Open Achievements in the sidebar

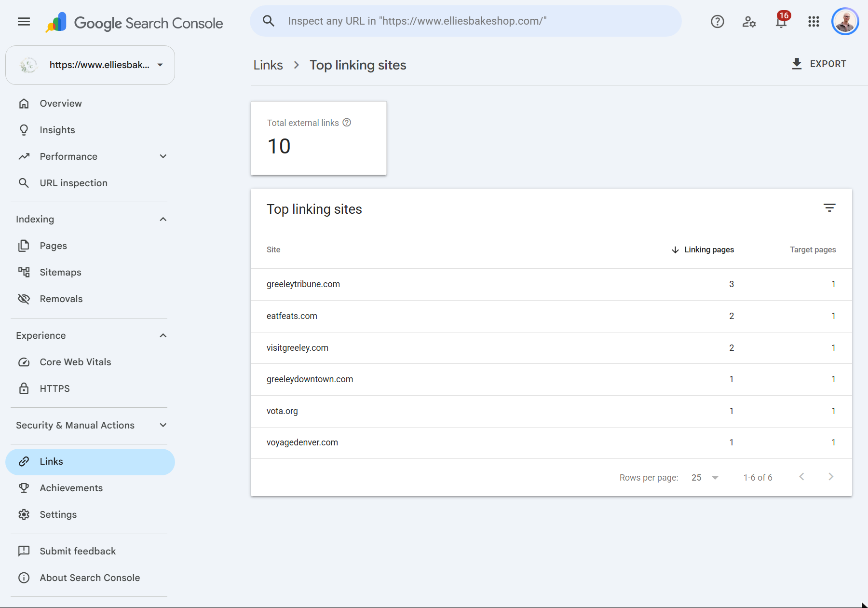point(90,488)
